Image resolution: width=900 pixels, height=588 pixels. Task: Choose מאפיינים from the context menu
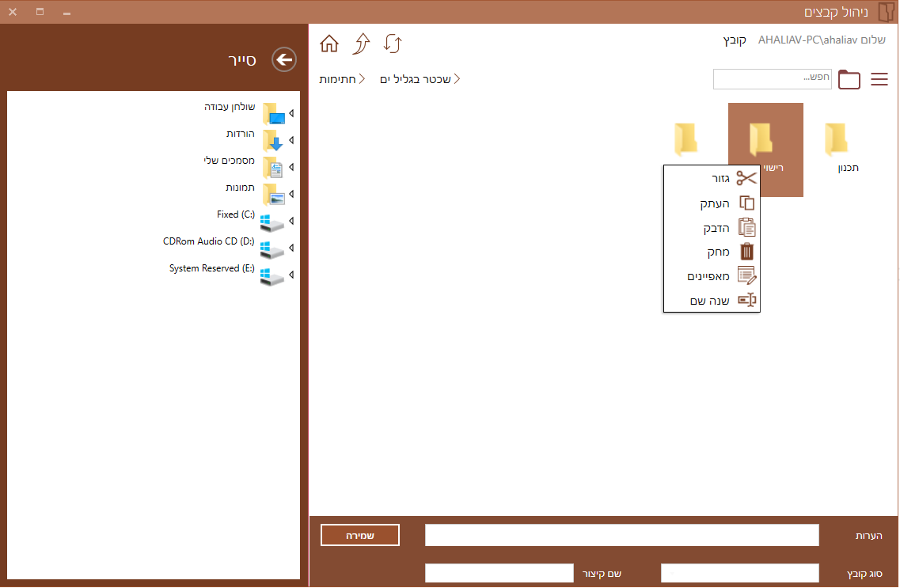[712, 276]
